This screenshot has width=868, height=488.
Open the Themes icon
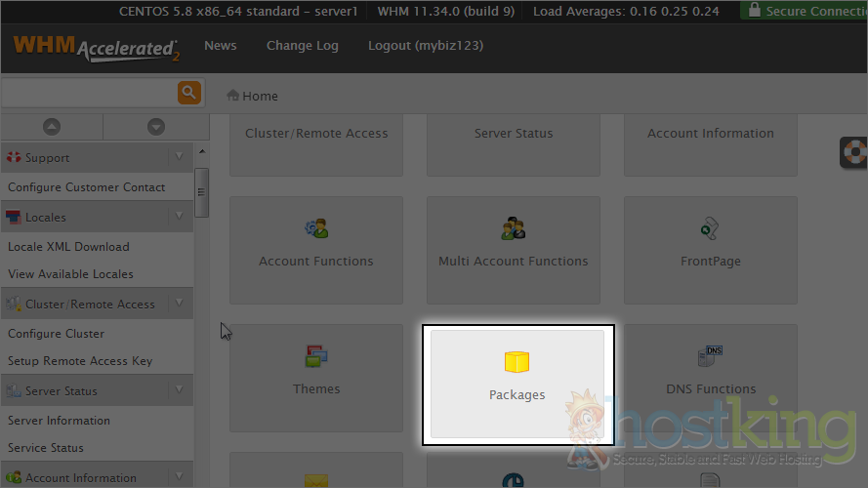click(316, 369)
